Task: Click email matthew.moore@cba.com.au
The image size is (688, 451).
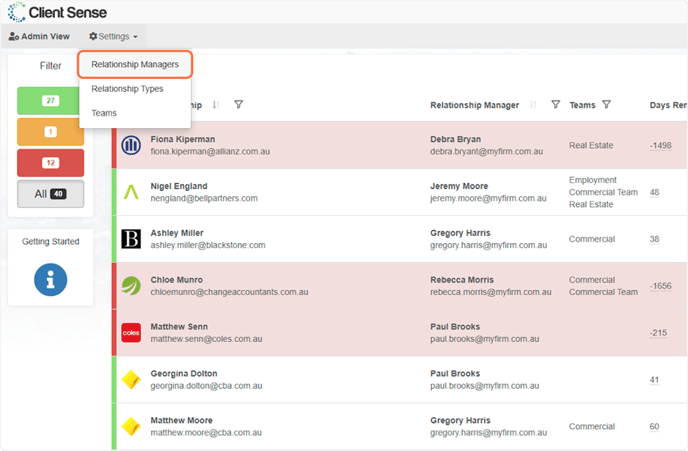Action: point(206,433)
